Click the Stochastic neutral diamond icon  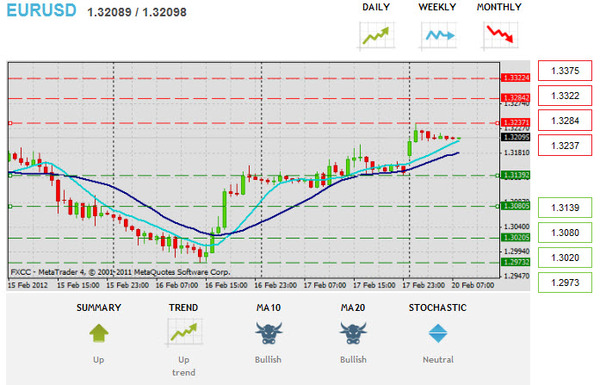click(x=438, y=333)
